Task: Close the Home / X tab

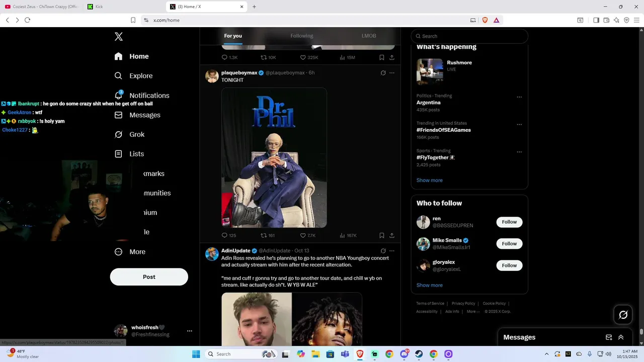Action: (x=242, y=7)
